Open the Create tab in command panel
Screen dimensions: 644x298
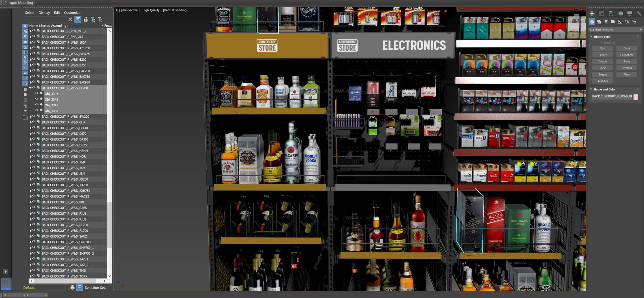592,13
